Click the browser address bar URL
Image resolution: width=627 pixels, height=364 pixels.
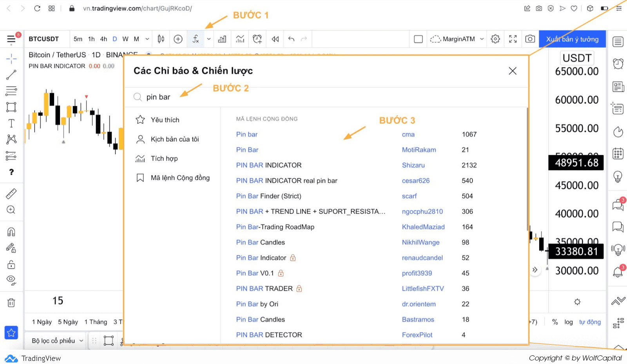pyautogui.click(x=137, y=8)
